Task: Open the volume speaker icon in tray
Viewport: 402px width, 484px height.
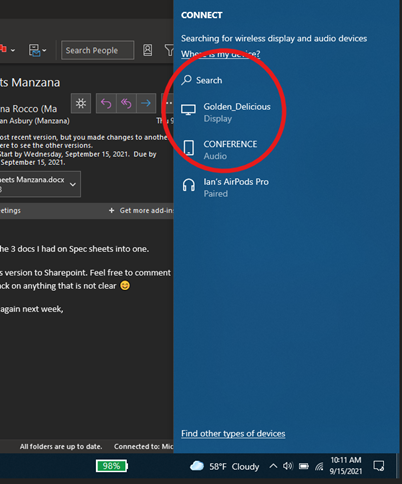Action: (288, 466)
